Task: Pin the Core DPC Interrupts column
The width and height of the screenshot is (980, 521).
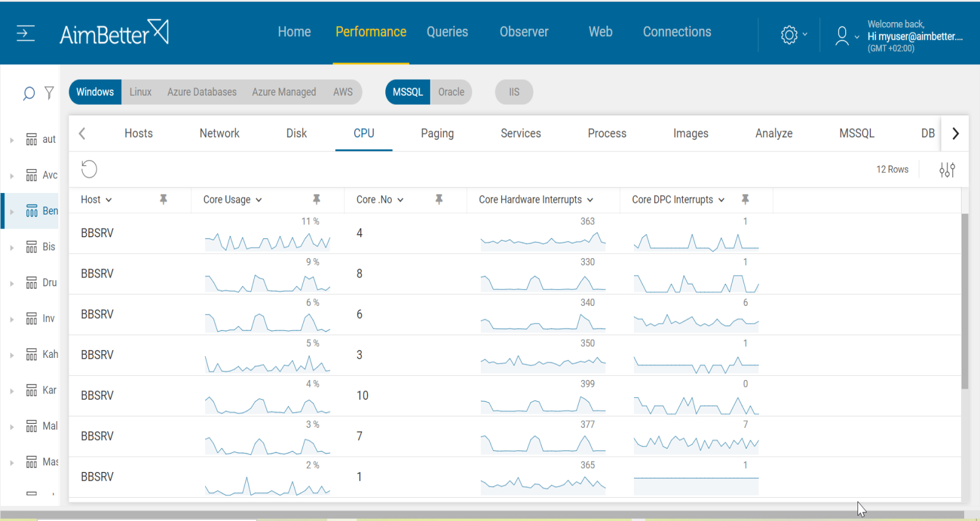Action: click(745, 199)
